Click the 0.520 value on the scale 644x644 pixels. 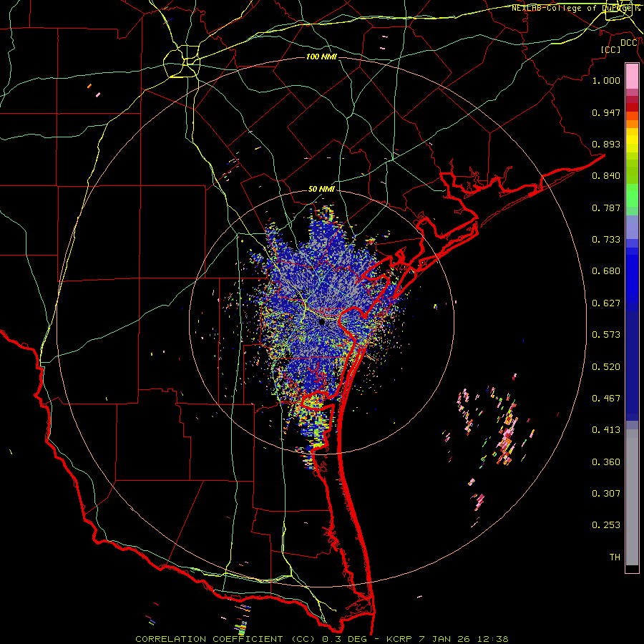click(x=606, y=367)
